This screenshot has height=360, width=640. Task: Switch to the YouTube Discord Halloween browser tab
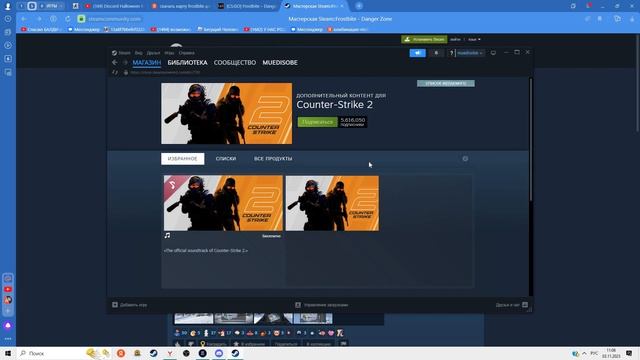[114, 6]
